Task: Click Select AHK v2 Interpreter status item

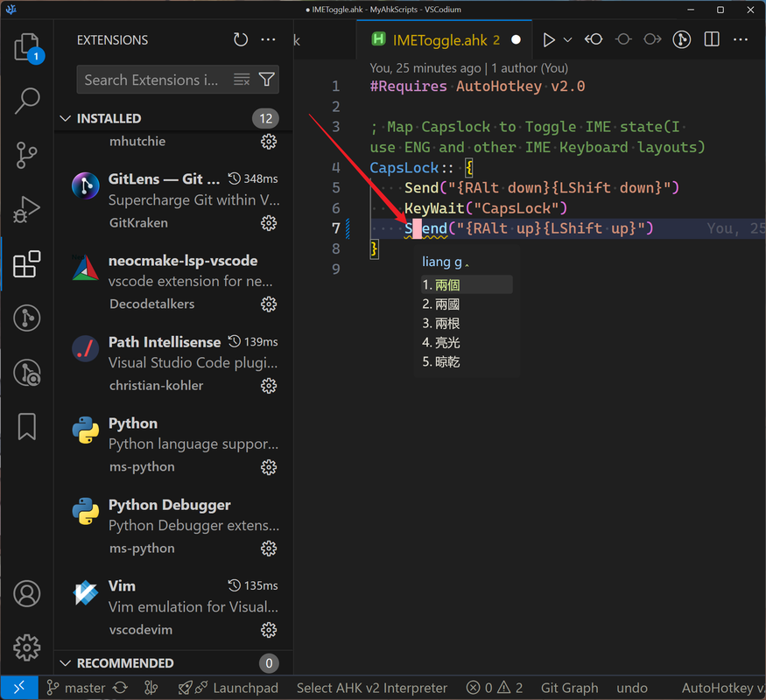Action: coord(372,688)
